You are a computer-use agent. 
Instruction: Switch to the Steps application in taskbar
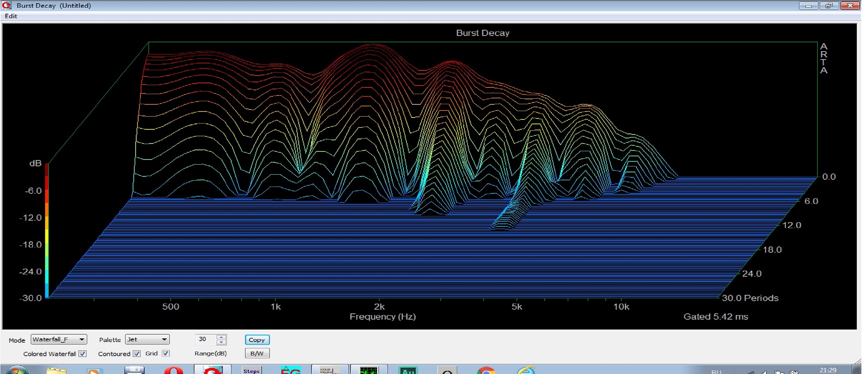click(252, 370)
